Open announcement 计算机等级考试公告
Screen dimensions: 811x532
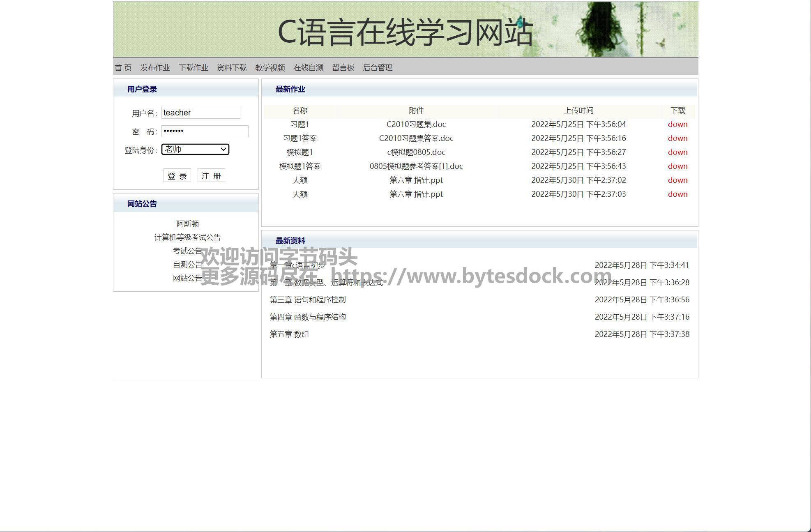[187, 237]
